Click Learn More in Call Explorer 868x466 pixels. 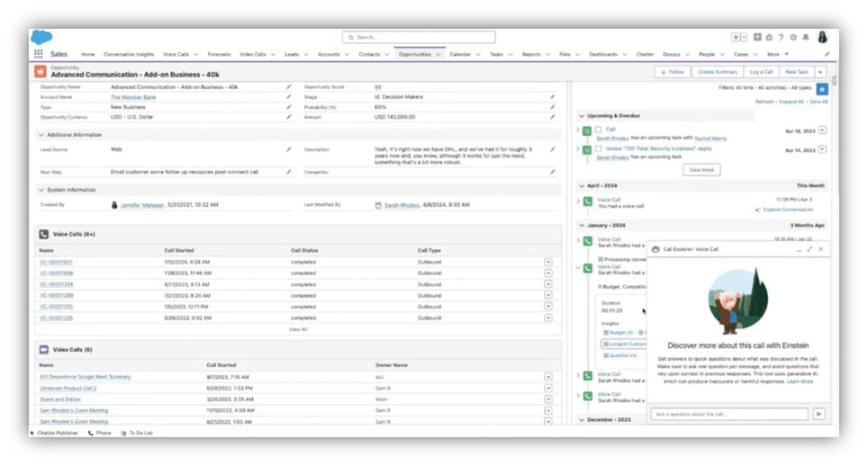[x=800, y=381]
